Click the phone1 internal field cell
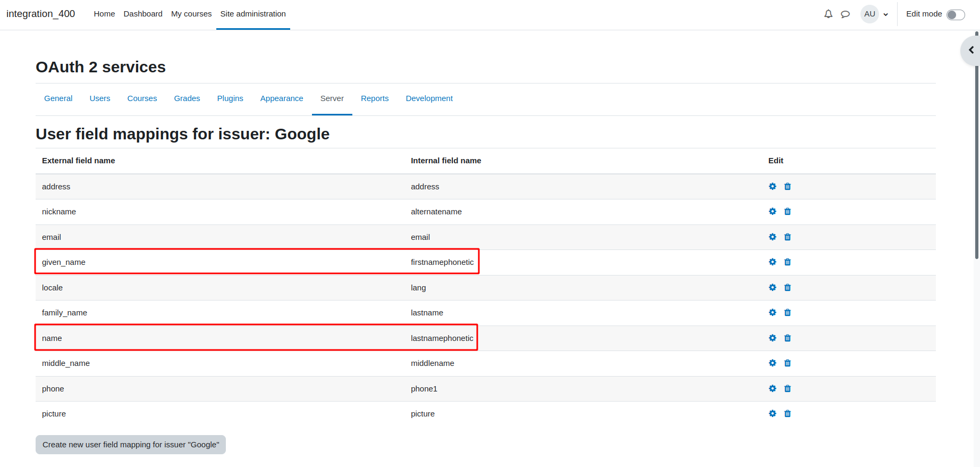 424,389
